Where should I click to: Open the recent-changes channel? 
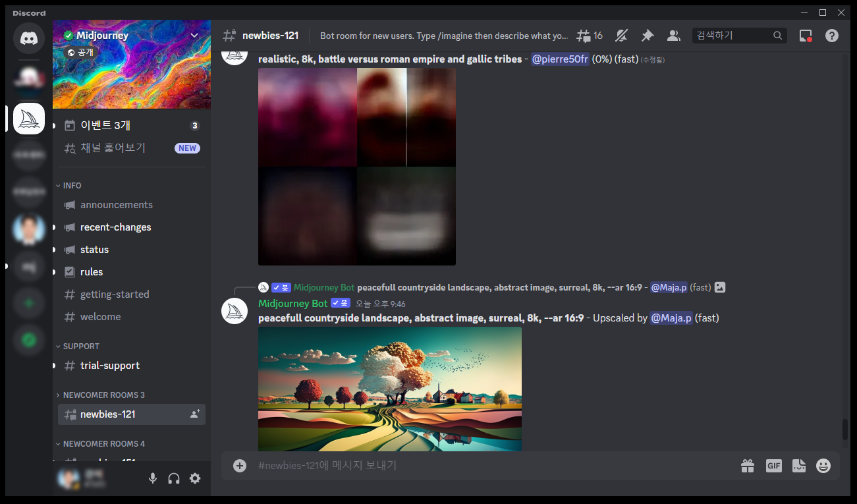[132, 227]
